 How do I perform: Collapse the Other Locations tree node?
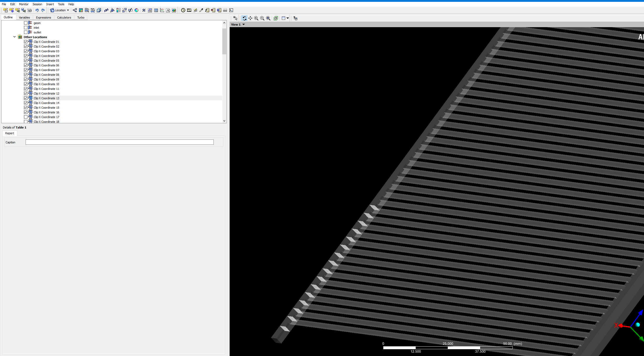[x=15, y=37]
